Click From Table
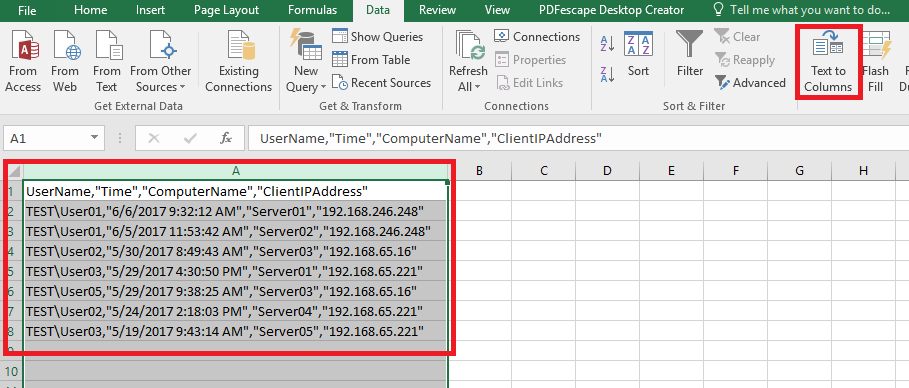 [371, 60]
